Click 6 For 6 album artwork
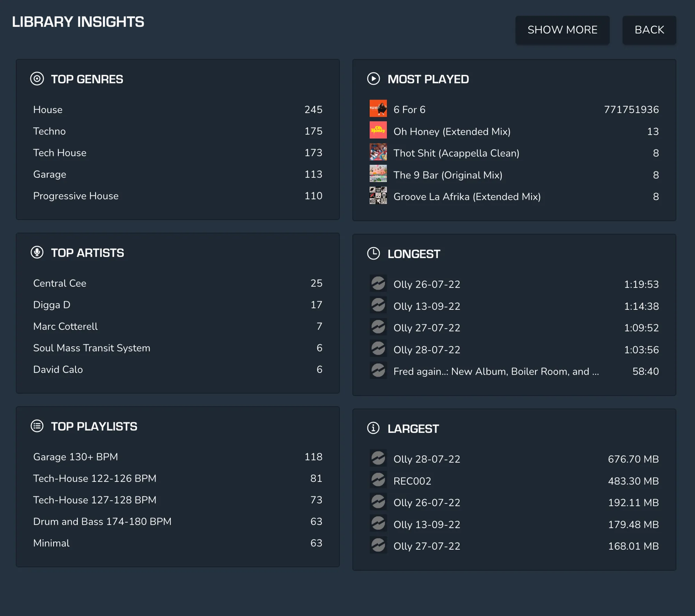 pyautogui.click(x=378, y=109)
